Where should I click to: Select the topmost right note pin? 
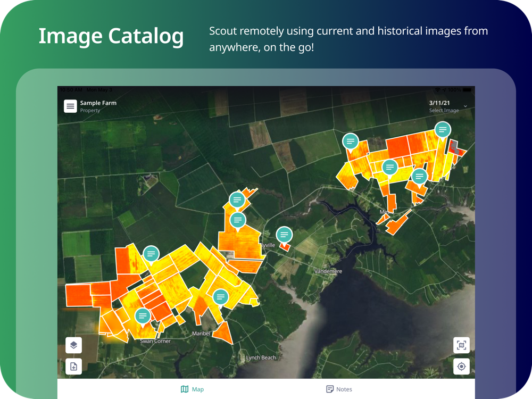[443, 130]
